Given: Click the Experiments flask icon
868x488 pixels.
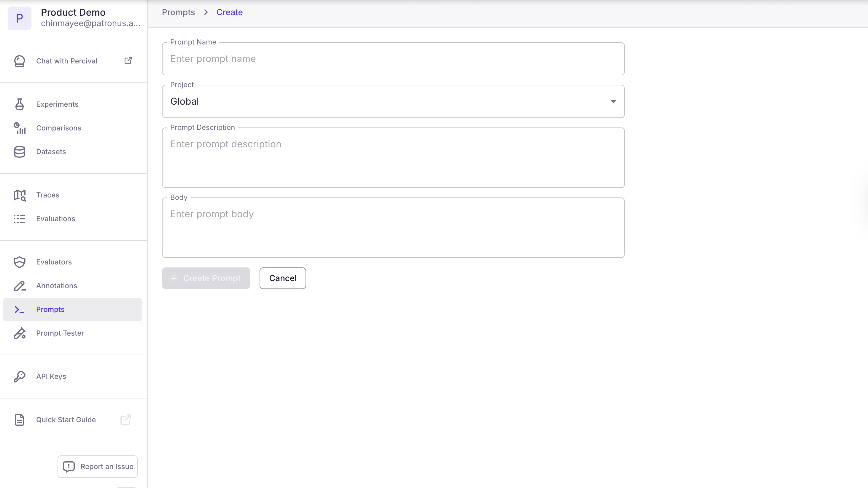Looking at the screenshot, I should 20,104.
